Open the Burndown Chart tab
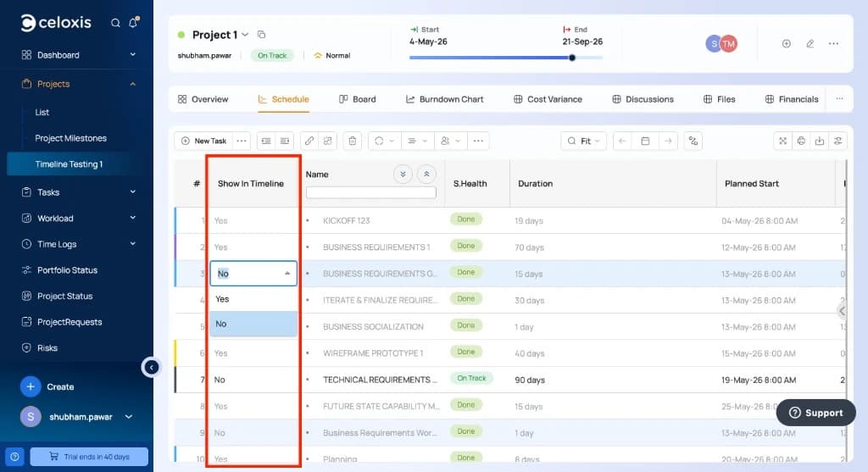 (444, 99)
